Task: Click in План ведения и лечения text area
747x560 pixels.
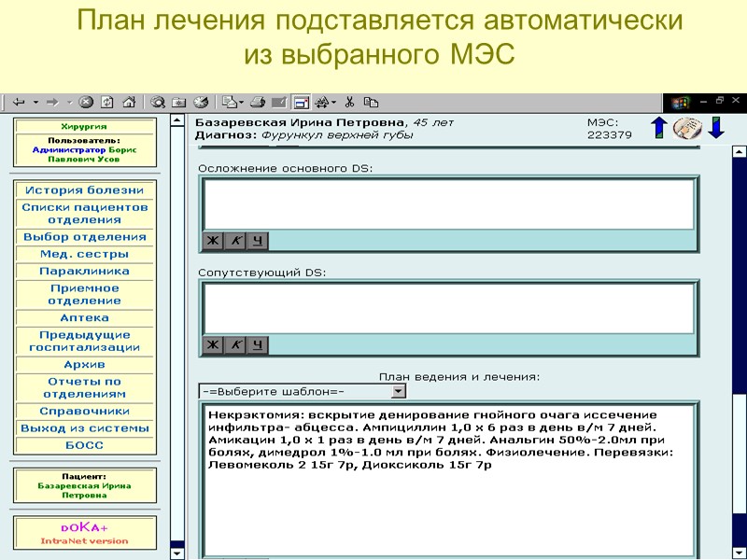Action: 449,481
